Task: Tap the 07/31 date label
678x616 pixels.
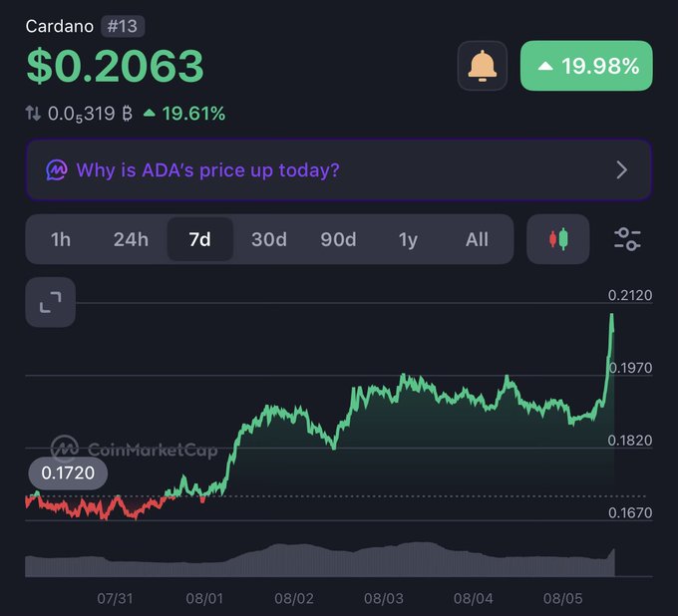Action: coord(115,599)
